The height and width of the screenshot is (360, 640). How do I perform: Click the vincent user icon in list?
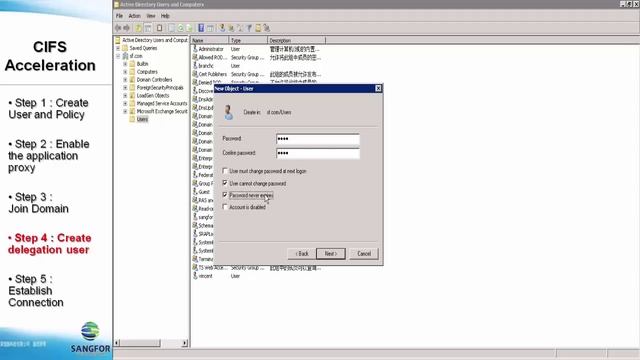point(195,276)
